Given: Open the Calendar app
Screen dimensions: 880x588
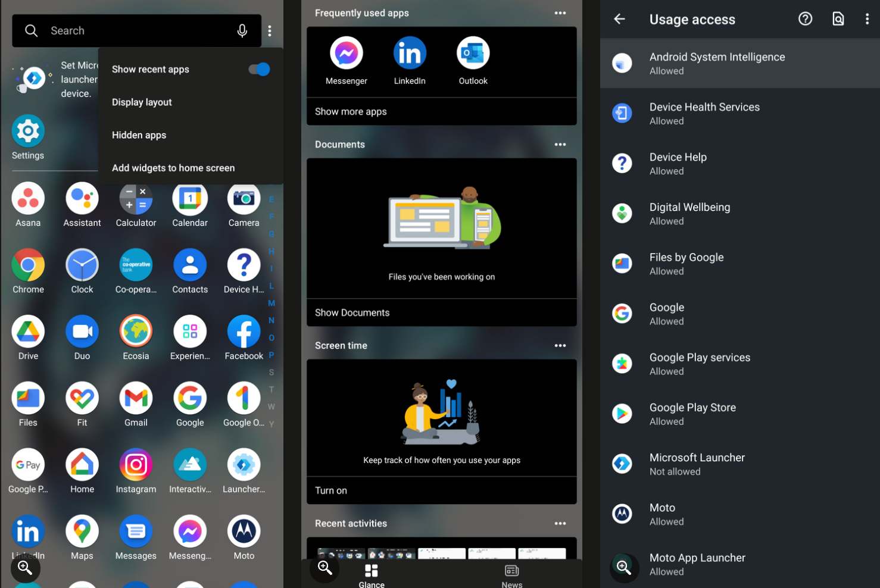Looking at the screenshot, I should coord(190,205).
